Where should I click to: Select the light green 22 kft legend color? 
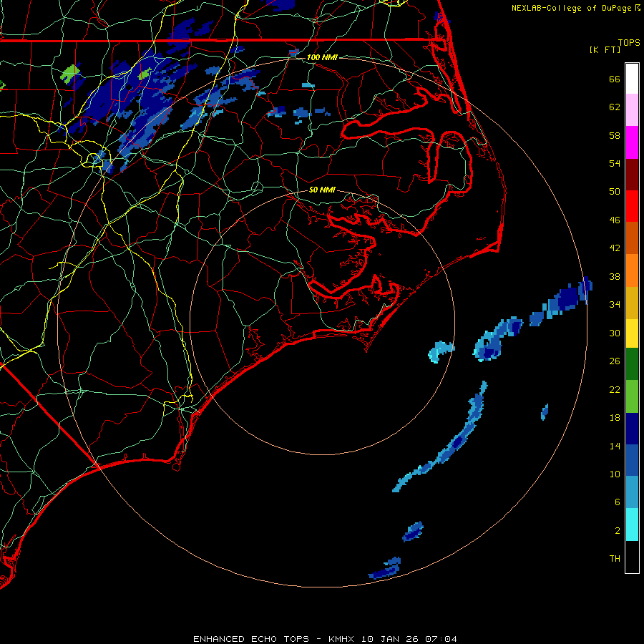[x=632, y=396]
